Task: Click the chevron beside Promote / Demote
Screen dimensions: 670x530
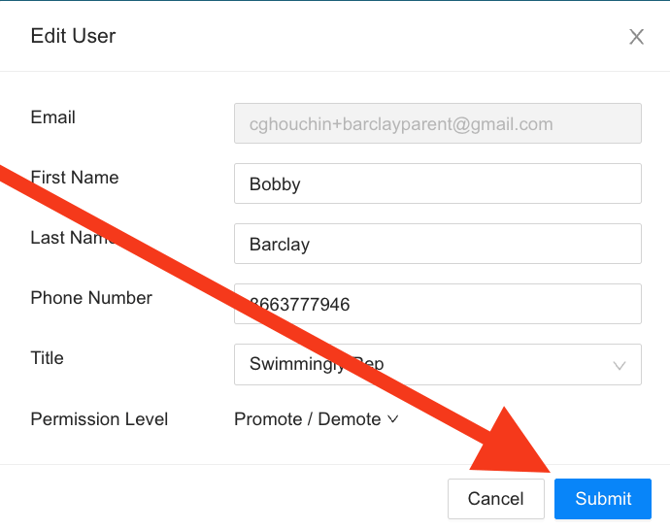Action: (x=393, y=419)
